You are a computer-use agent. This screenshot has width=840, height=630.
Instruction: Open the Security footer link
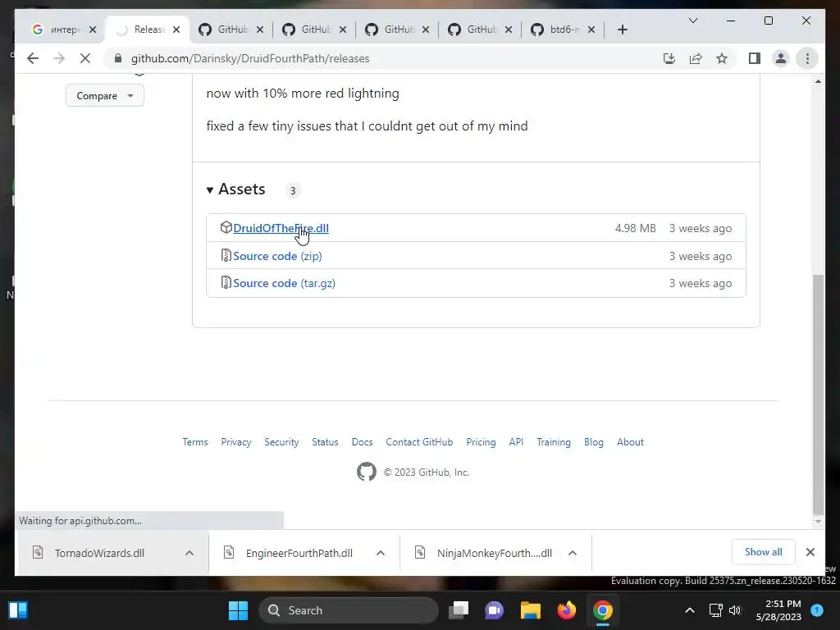click(x=281, y=442)
